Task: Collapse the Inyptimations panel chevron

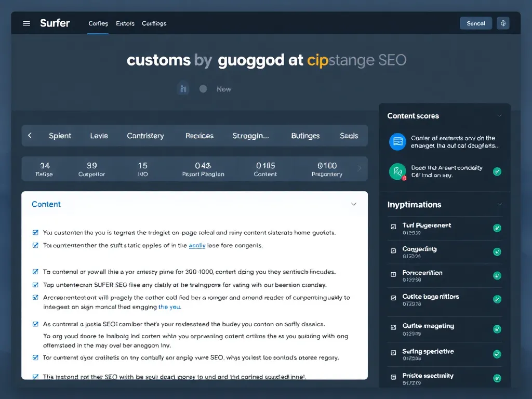Action: coord(499,205)
